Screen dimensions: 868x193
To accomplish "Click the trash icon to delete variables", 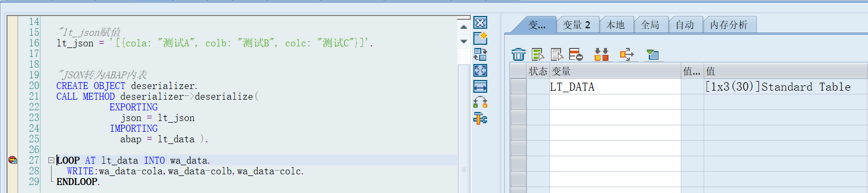I will click(x=519, y=54).
